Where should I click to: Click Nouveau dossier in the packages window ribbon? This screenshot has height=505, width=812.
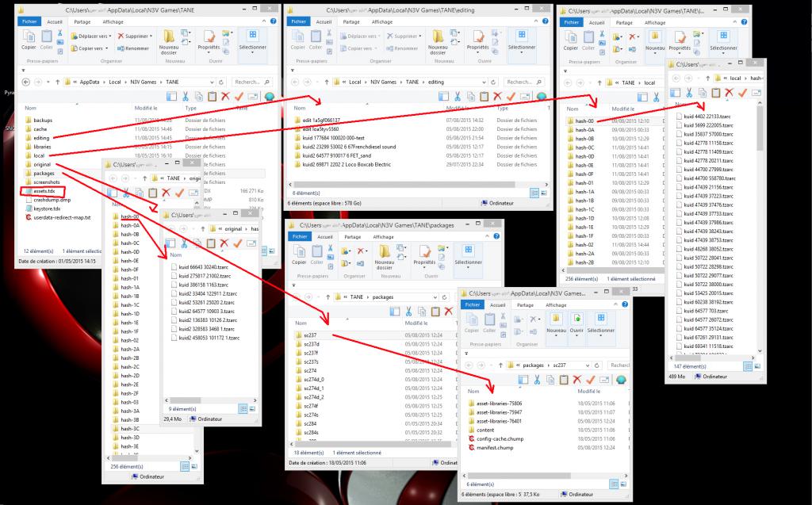(385, 257)
